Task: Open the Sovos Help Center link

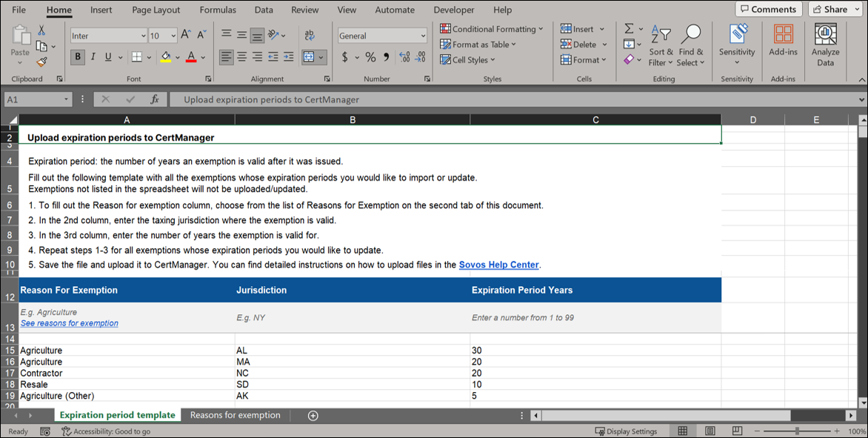Action: pyautogui.click(x=498, y=265)
